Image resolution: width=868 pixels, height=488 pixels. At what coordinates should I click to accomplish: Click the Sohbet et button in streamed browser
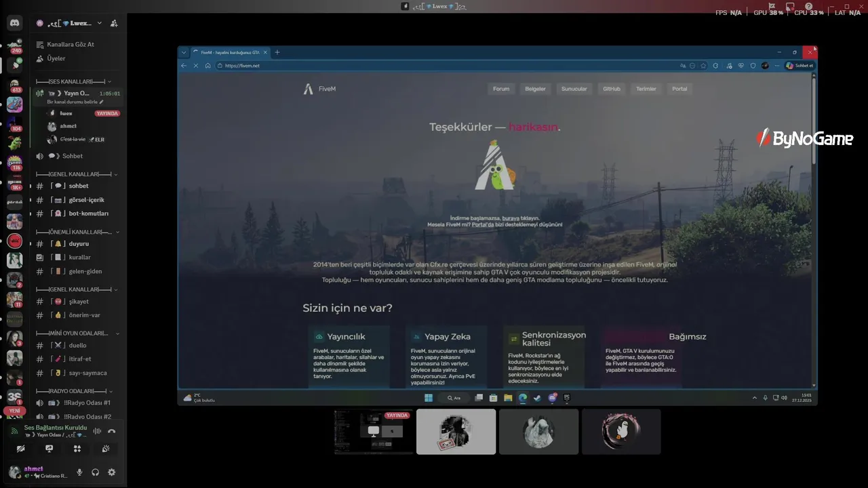tap(800, 66)
